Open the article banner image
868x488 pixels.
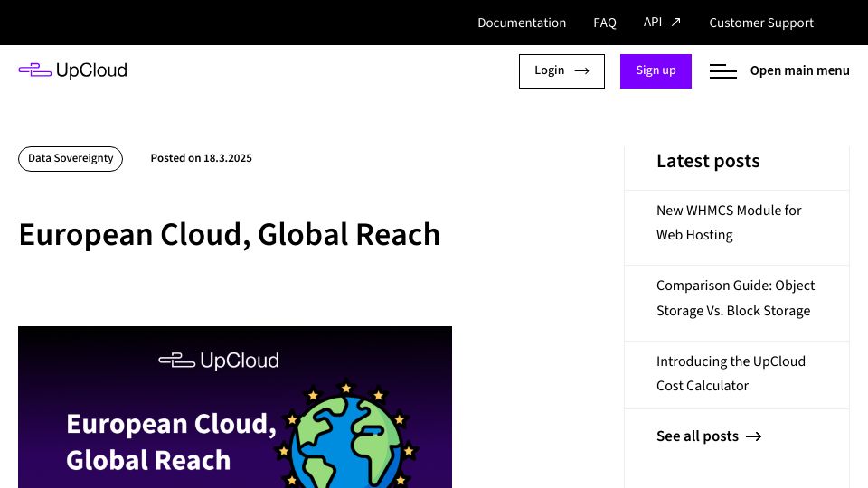point(235,408)
